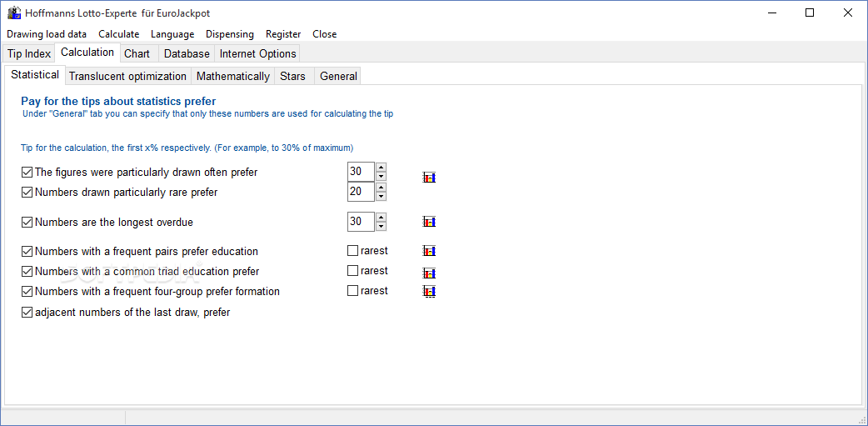Open chart icon for four-group formation row
Screen dimensions: 868x426
429,292
